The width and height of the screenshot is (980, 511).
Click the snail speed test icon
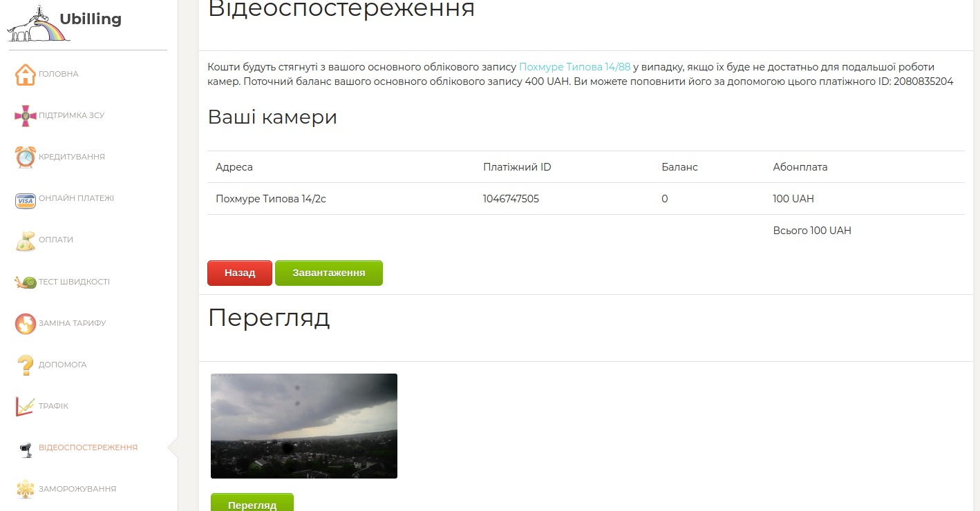(x=25, y=282)
